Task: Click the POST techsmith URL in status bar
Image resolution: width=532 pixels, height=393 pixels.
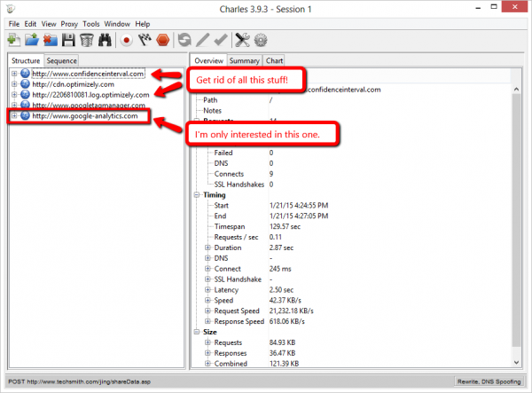Action: tap(80, 381)
